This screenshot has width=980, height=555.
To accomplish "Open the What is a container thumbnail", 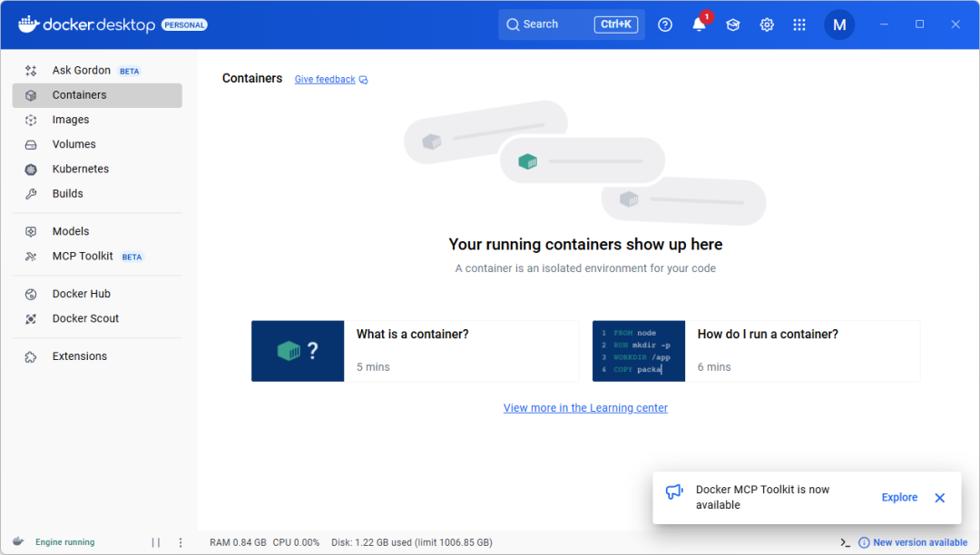I will (x=298, y=351).
